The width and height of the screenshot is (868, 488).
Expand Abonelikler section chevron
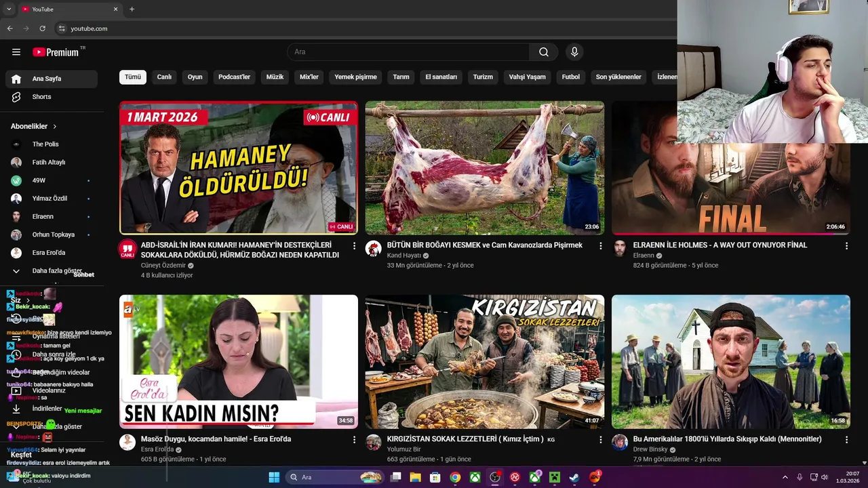(55, 127)
